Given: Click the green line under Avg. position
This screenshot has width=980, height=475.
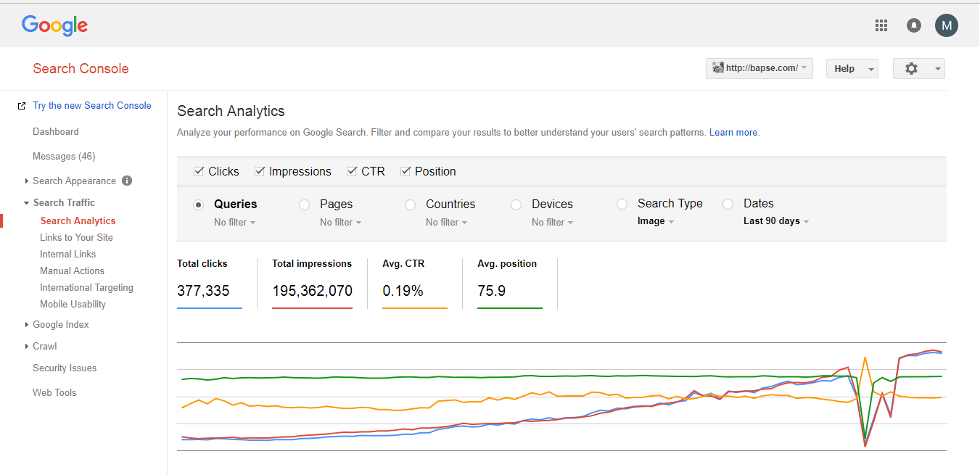Looking at the screenshot, I should [510, 308].
